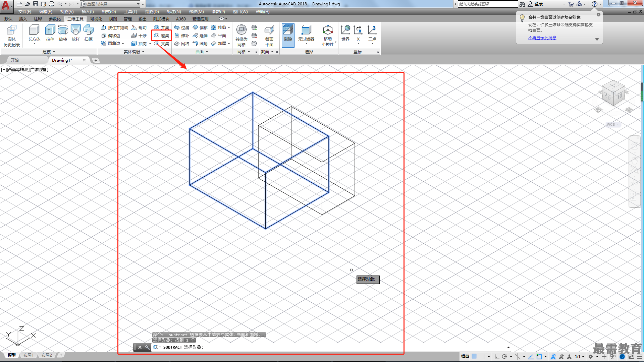Open the 修改(M) menu
This screenshot has width=644, height=362.
[196, 12]
